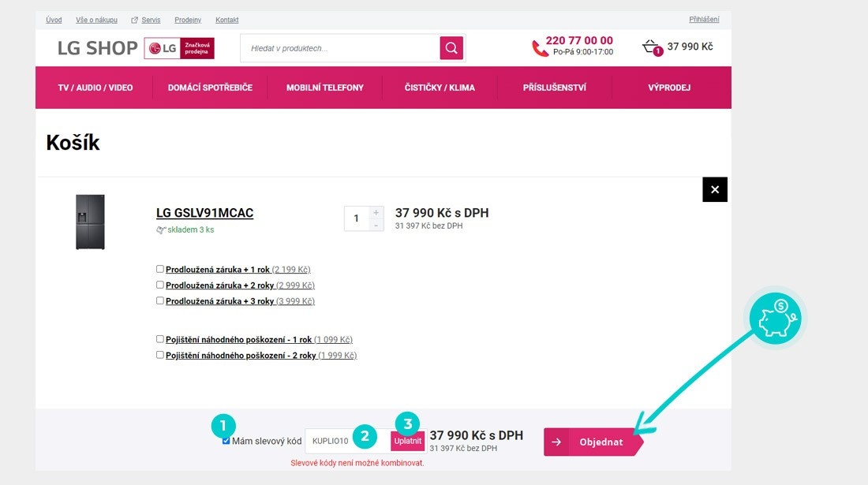Apply the code with Uplatnit button
Image resolution: width=868 pixels, height=485 pixels.
pos(407,441)
